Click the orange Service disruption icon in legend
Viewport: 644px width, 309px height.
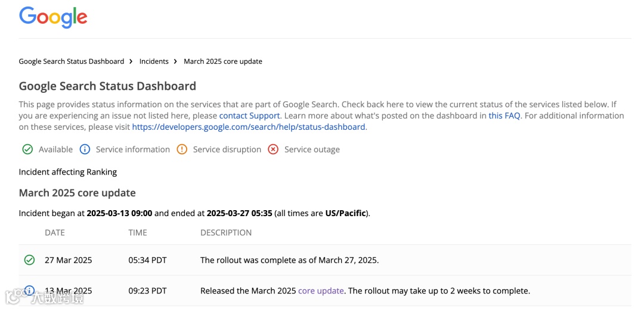(182, 149)
